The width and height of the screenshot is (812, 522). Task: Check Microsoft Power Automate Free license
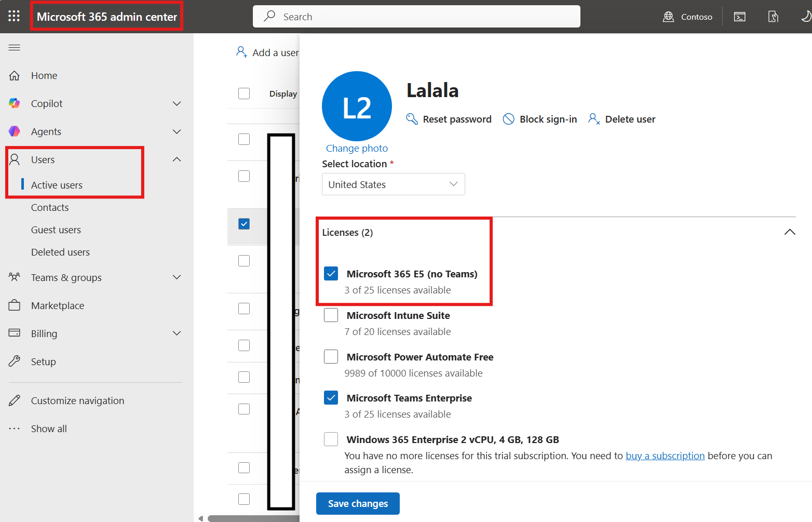coord(331,357)
